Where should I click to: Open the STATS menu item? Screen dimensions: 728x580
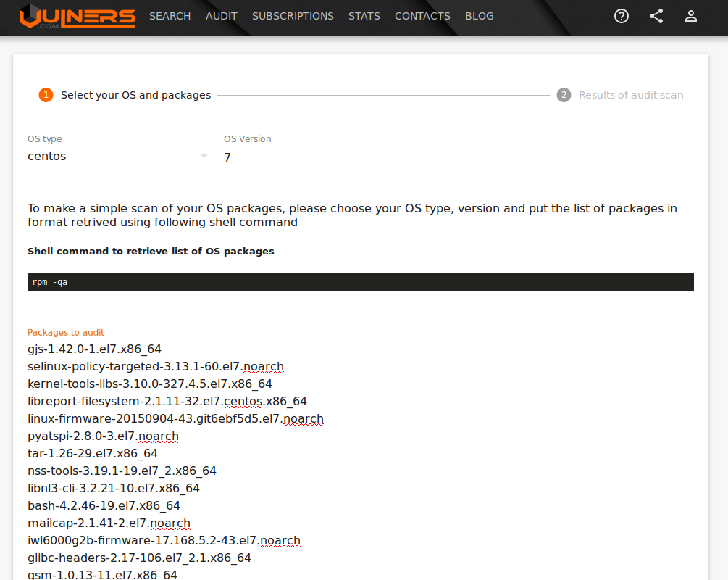[x=364, y=16]
